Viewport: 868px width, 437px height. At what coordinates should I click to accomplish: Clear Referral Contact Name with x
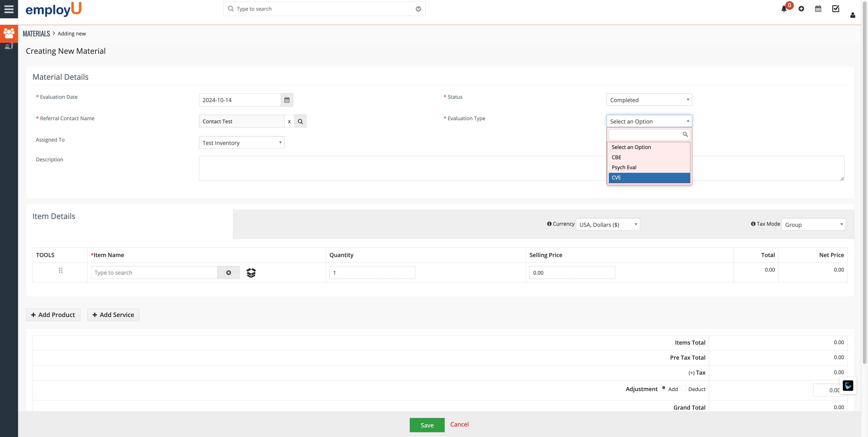(x=289, y=121)
